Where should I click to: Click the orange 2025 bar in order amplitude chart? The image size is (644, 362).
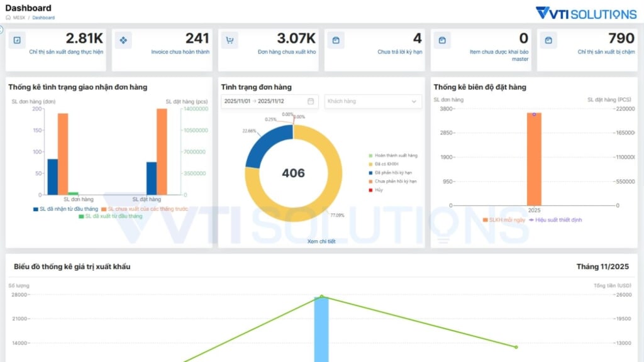click(534, 160)
